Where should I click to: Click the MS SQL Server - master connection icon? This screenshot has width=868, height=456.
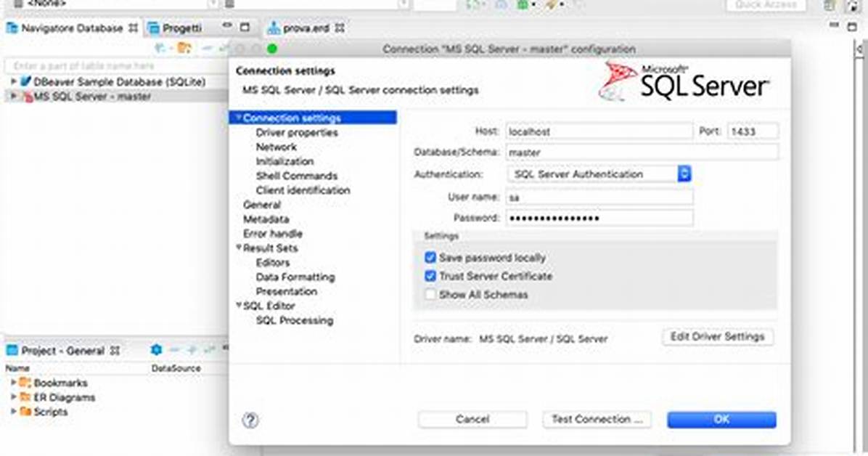[x=27, y=97]
